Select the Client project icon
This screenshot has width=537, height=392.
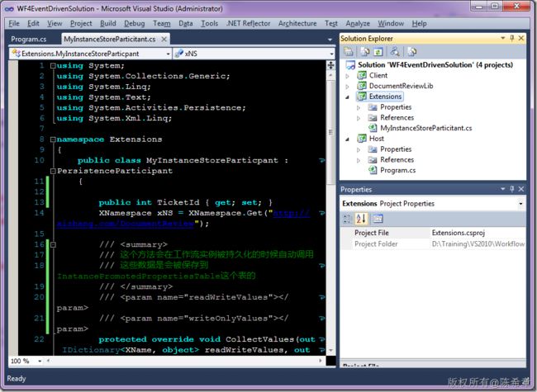362,75
